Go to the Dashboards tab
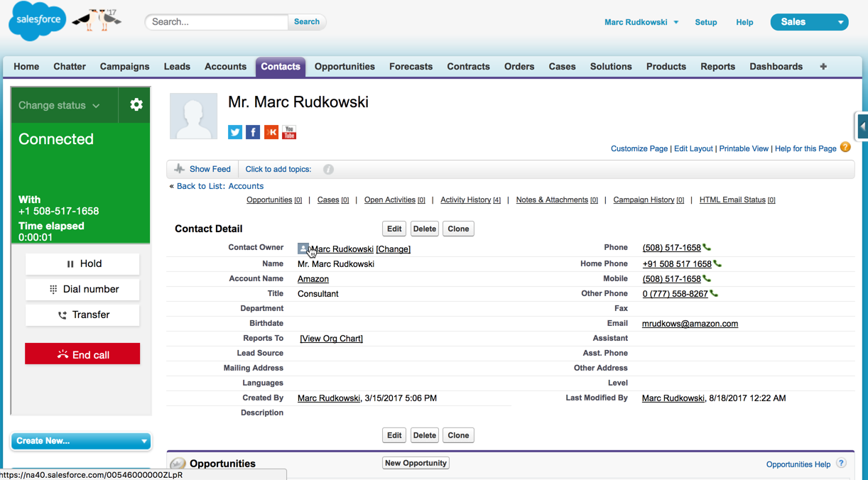Image resolution: width=868 pixels, height=480 pixels. pos(776,67)
